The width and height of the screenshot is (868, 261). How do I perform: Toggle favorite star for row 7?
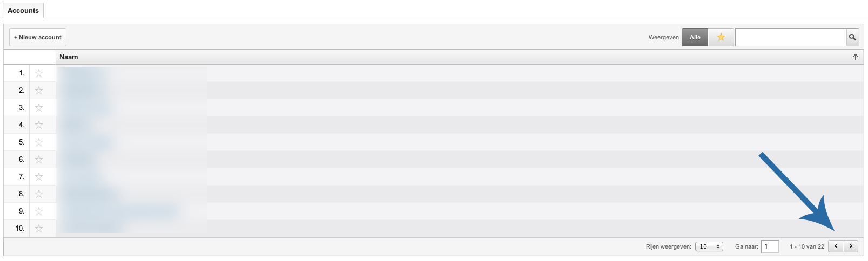39,177
